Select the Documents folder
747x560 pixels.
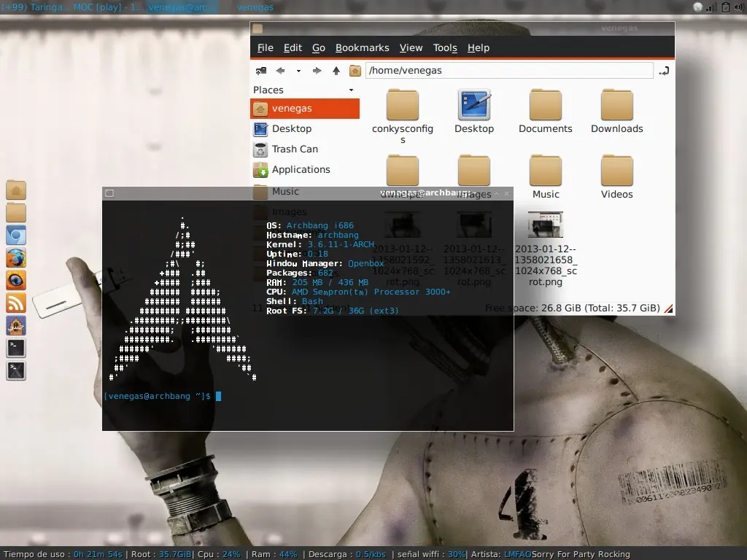tap(546, 111)
